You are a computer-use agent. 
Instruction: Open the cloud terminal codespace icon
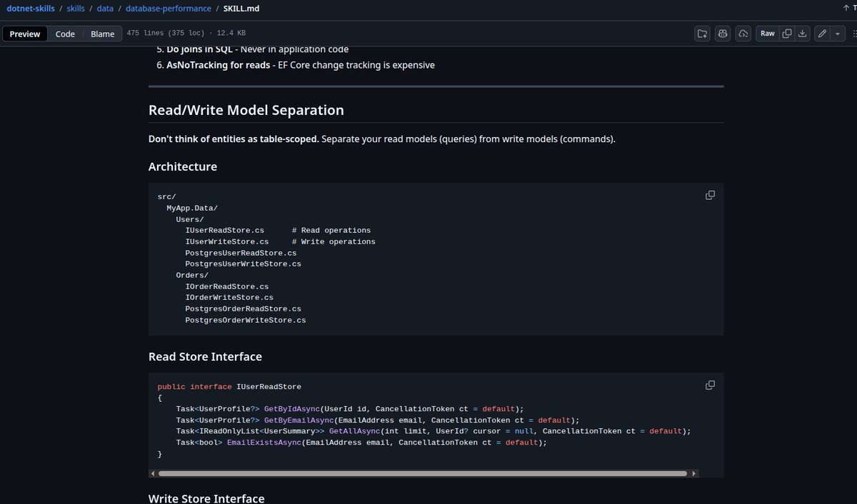pos(743,34)
